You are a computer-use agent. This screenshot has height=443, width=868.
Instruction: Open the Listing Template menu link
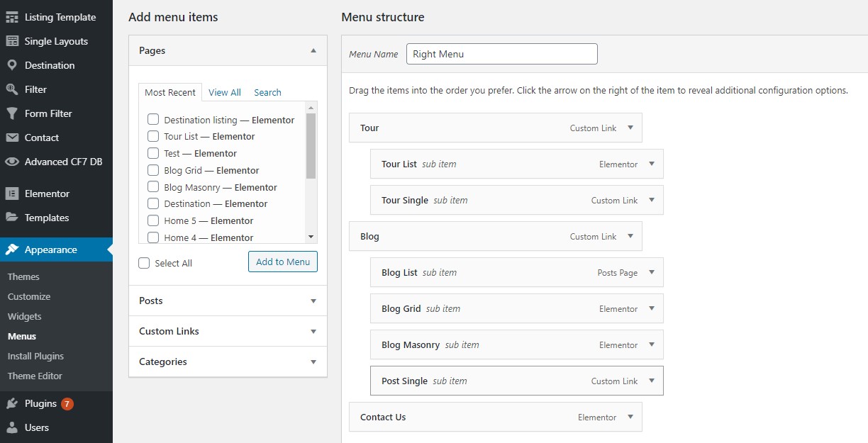coord(60,17)
